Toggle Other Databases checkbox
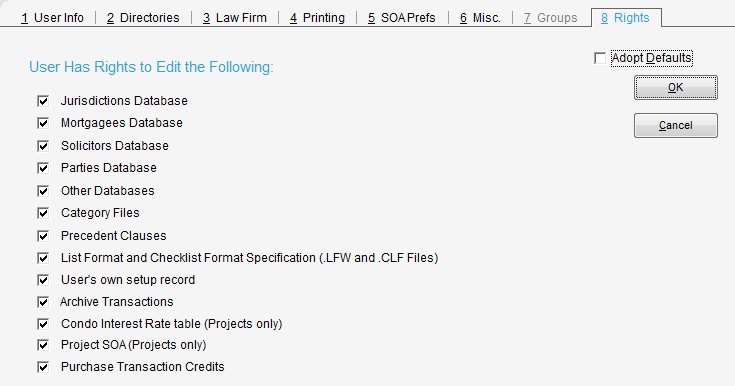 click(43, 191)
